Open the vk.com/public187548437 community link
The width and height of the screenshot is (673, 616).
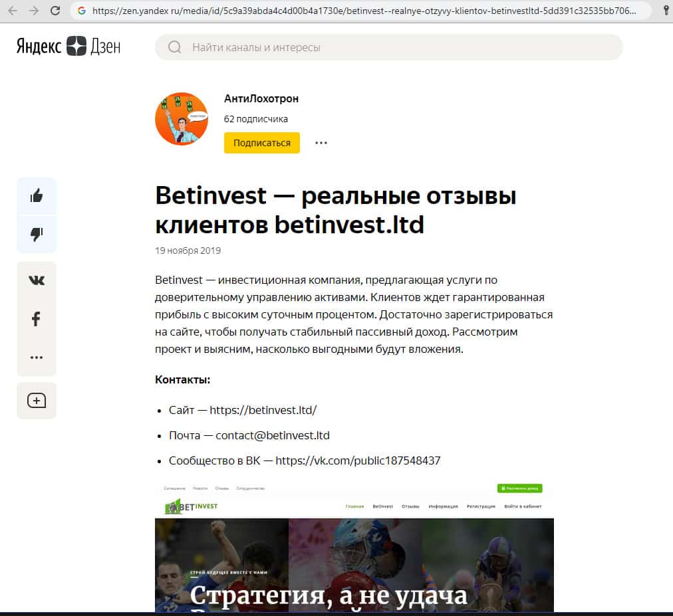click(x=358, y=461)
